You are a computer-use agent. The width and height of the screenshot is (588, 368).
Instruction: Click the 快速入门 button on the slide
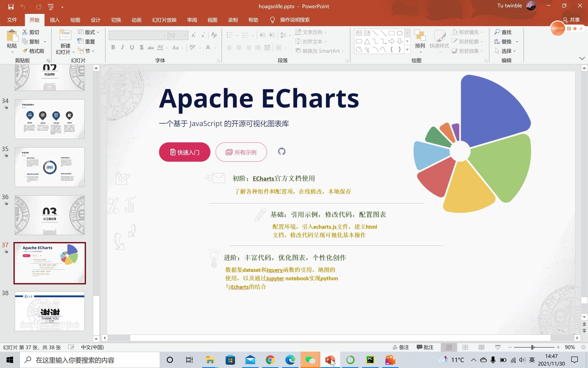(x=185, y=152)
